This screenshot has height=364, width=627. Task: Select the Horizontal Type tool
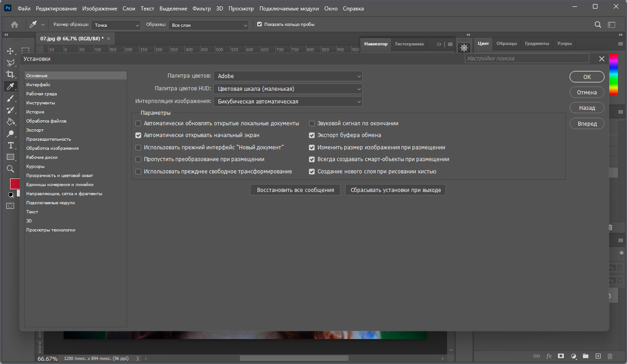10,145
